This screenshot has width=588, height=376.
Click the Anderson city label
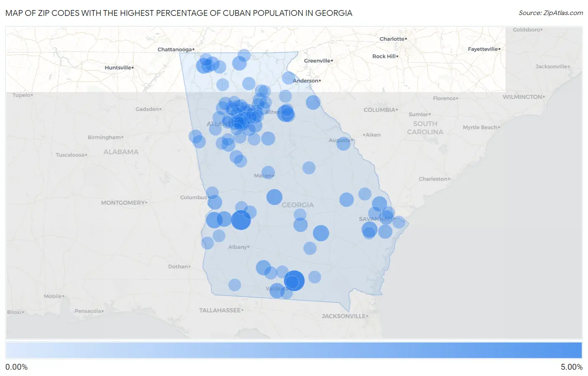pos(306,81)
